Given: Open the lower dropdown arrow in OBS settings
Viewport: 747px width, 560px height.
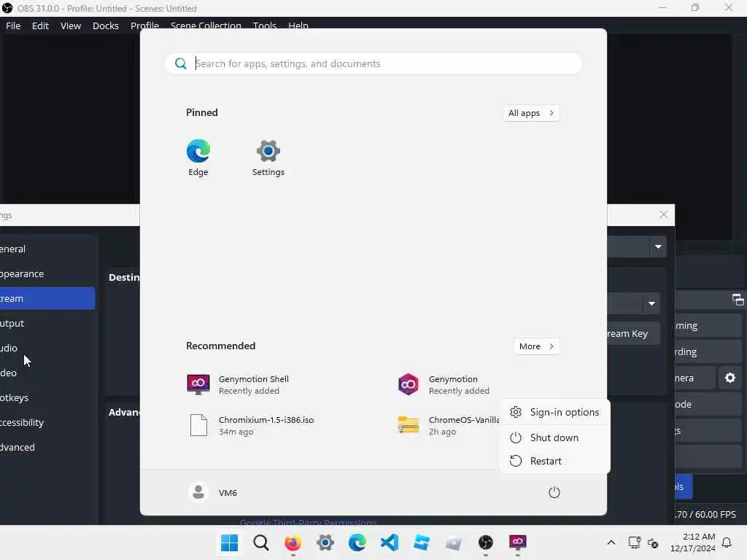Looking at the screenshot, I should pyautogui.click(x=651, y=304).
